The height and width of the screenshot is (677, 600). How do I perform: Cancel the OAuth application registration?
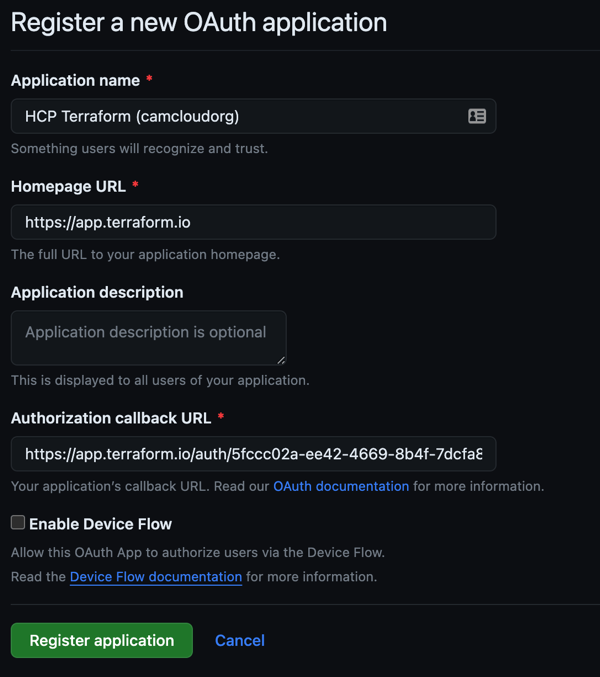[x=240, y=640]
